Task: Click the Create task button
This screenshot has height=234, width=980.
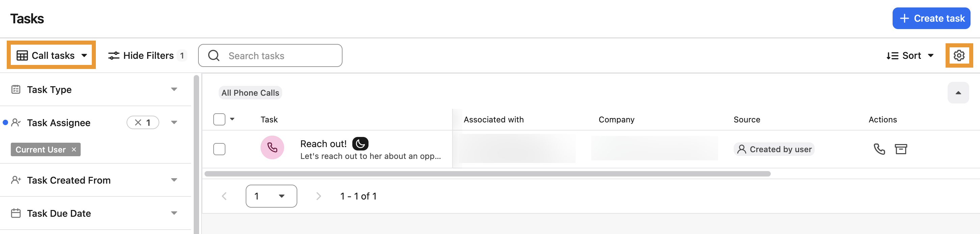Action: tap(931, 18)
